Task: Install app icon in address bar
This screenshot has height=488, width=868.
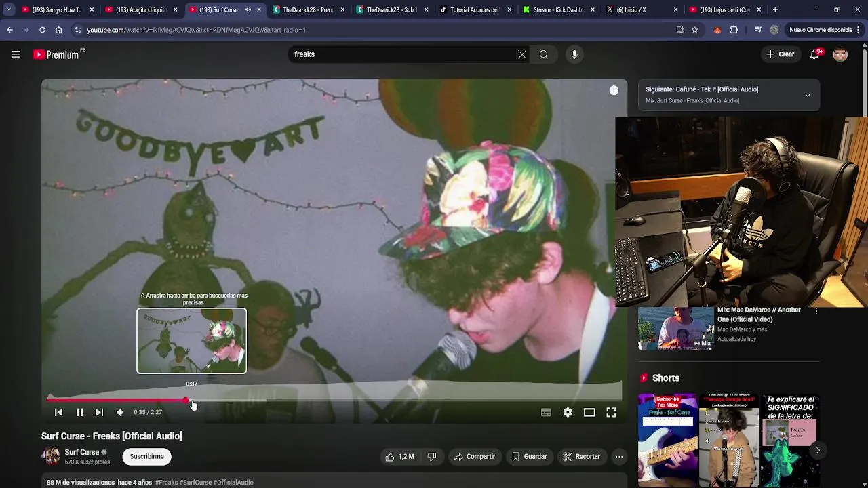Action: point(680,30)
